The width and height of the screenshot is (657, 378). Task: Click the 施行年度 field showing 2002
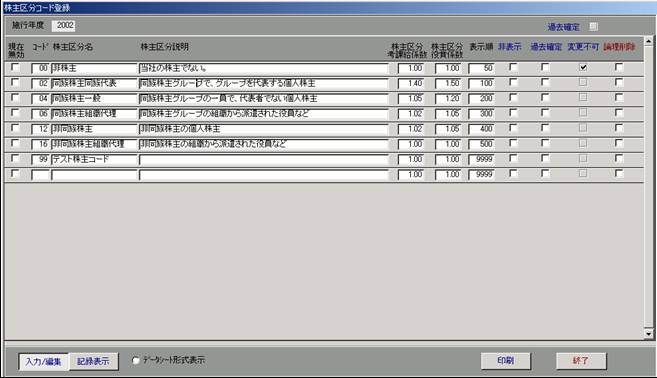tap(63, 26)
